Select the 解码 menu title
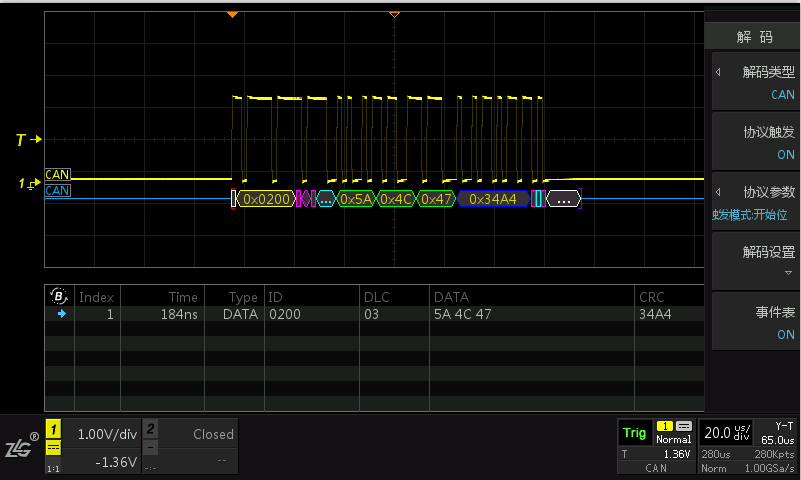Screen dimensions: 801x480 755,37
